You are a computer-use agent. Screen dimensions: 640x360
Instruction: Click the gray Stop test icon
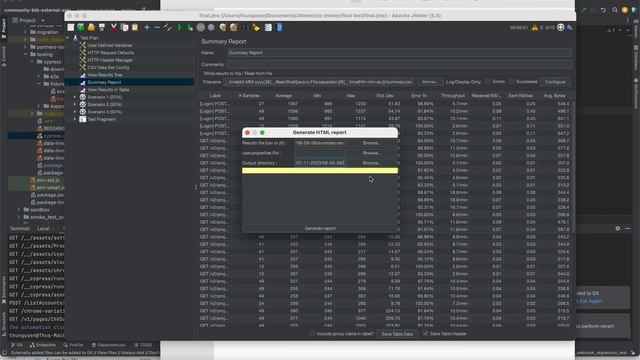[x=200, y=27]
